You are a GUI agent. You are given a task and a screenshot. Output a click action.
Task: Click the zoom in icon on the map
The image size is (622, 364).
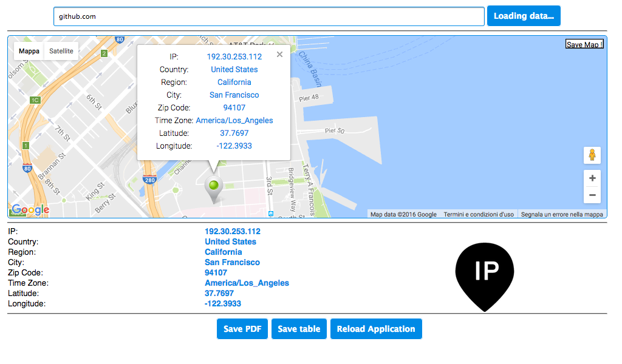[592, 178]
